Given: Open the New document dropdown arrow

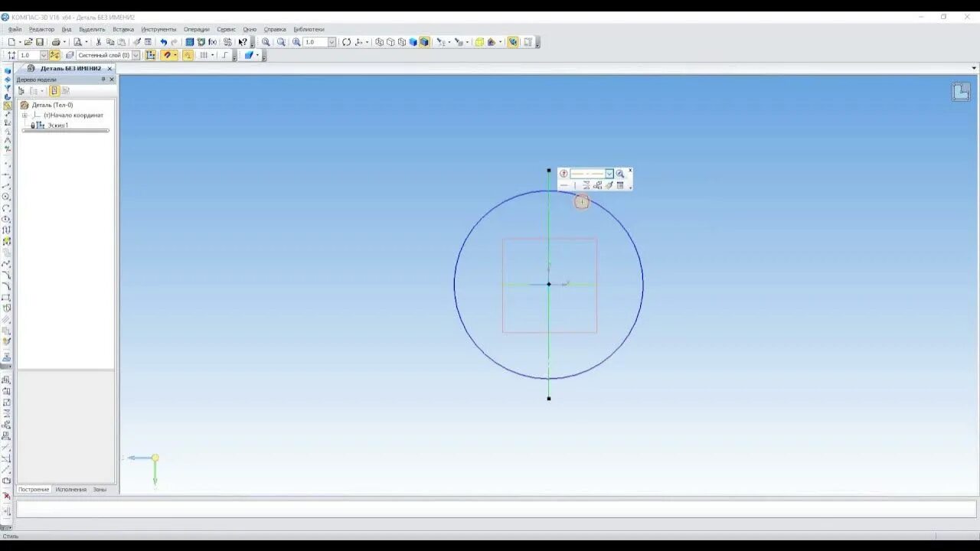Looking at the screenshot, I should coord(20,42).
